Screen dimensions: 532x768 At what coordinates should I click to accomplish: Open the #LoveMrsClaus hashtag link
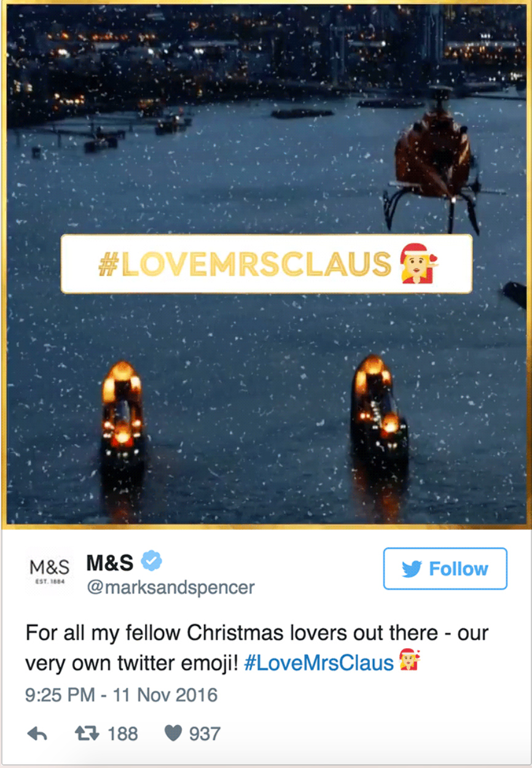coord(319,663)
